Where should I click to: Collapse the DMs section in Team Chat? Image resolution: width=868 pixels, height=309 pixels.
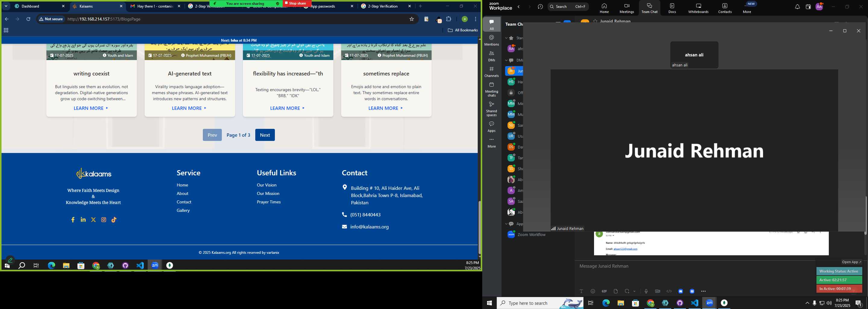coord(506,60)
